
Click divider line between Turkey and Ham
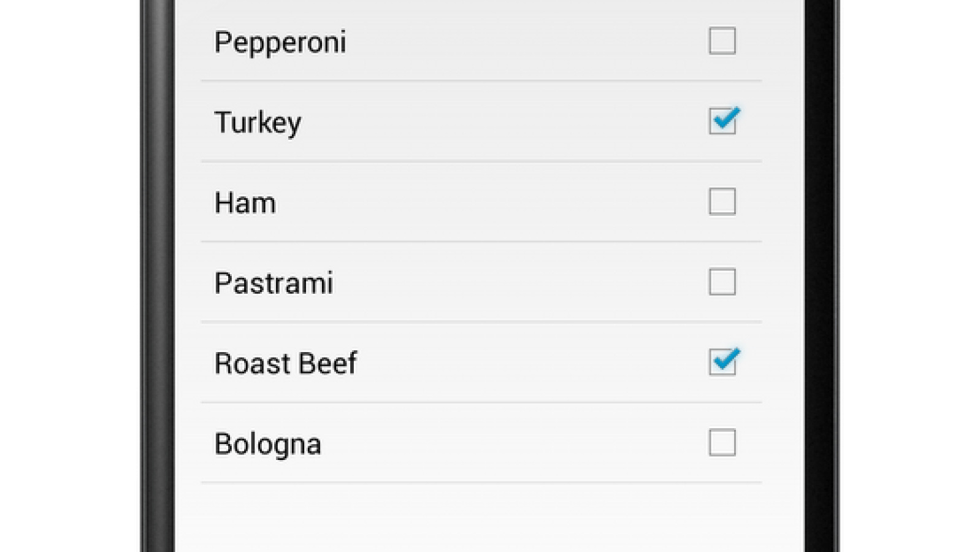(x=481, y=161)
